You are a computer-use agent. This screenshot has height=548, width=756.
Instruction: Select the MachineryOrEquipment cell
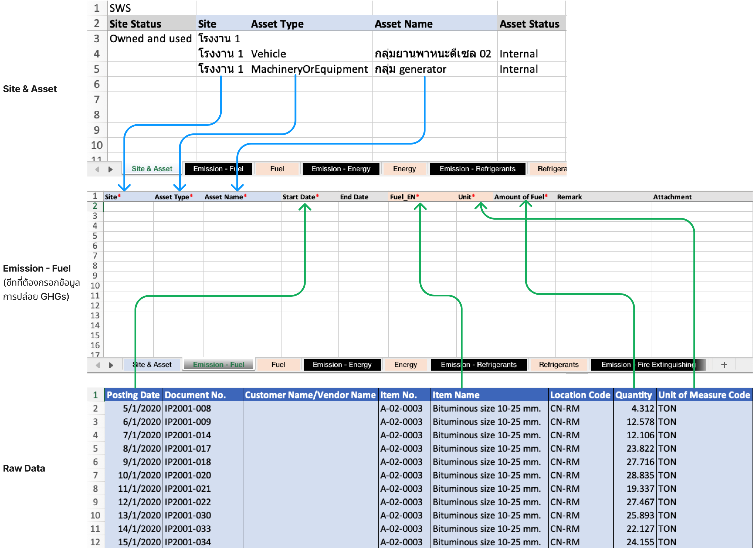[309, 69]
